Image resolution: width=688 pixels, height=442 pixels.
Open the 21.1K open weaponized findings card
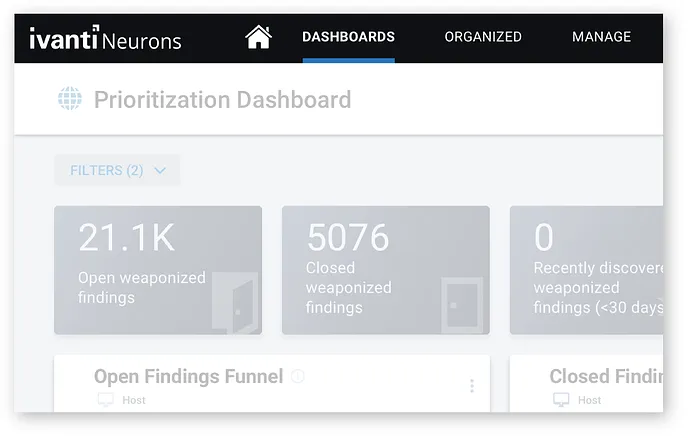pos(158,270)
